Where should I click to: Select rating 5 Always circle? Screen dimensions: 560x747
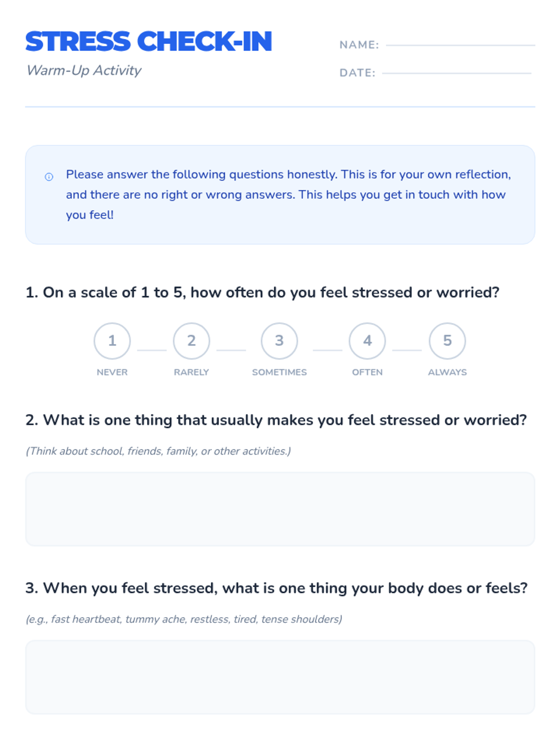tap(447, 341)
